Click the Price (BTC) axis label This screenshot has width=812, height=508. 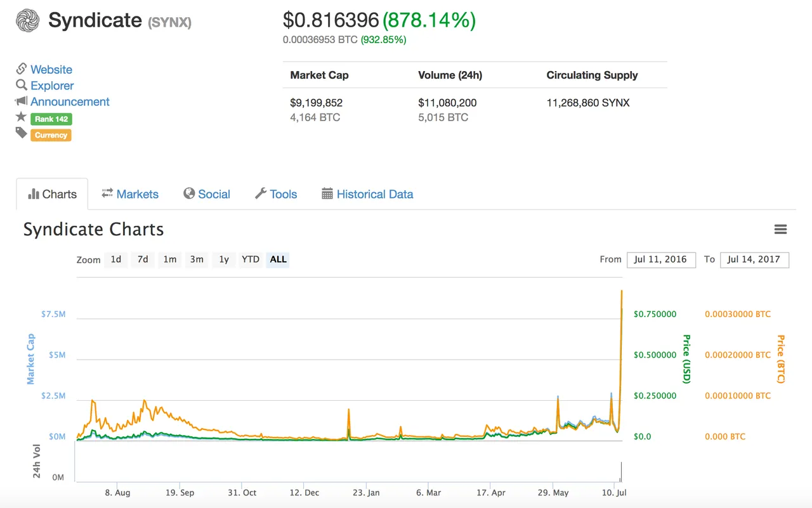point(781,359)
